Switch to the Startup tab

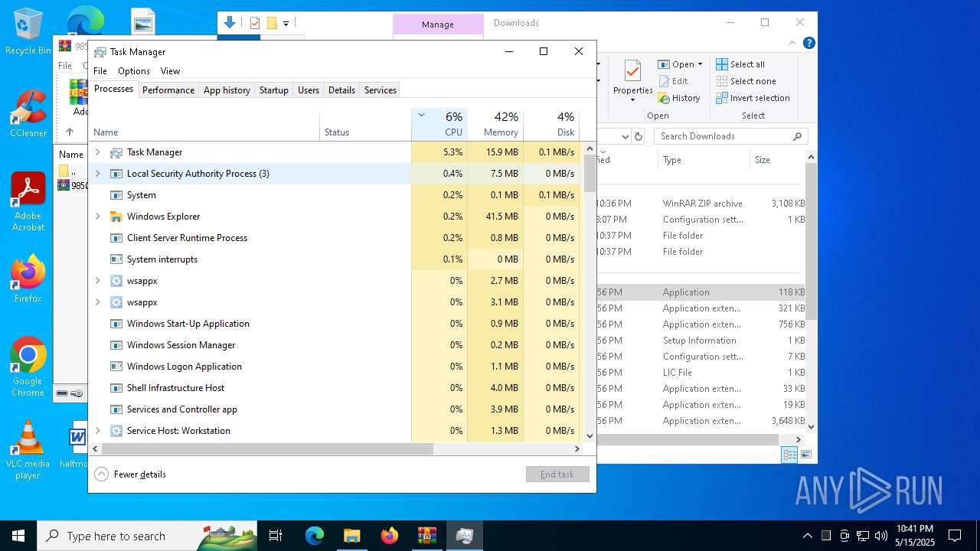click(x=273, y=90)
